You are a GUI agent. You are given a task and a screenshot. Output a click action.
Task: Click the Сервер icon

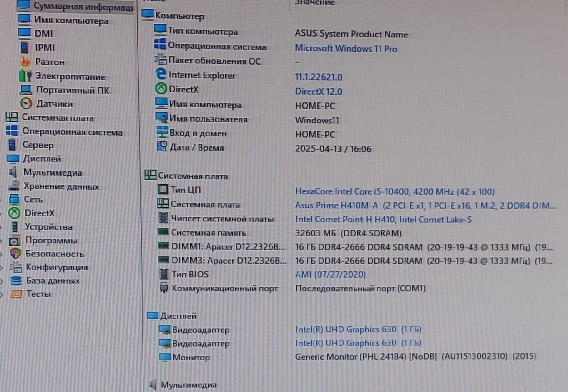coord(12,145)
